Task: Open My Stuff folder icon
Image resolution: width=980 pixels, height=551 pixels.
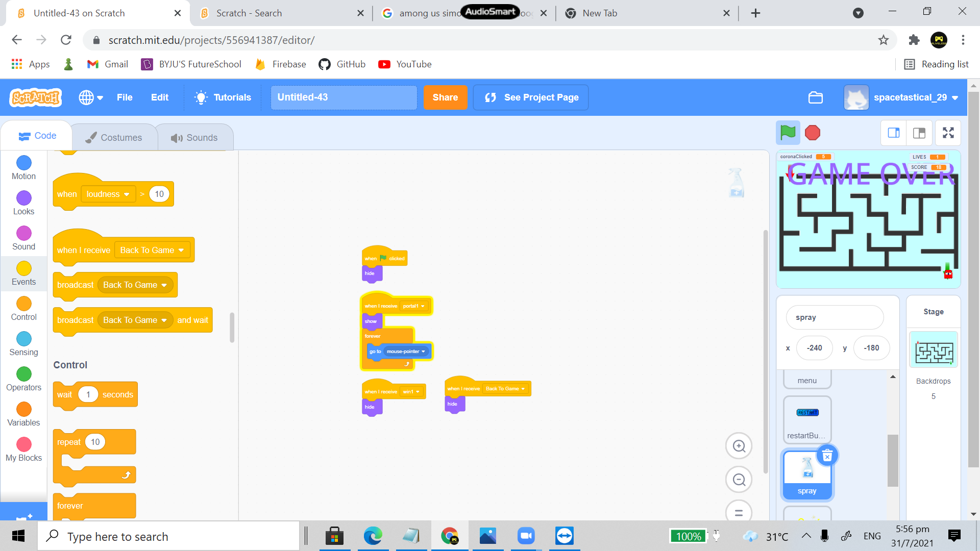Action: click(815, 97)
